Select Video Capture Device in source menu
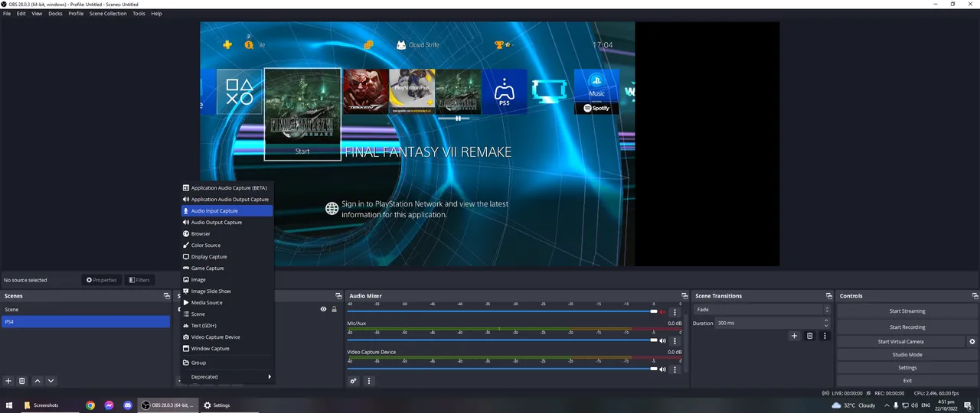This screenshot has width=980, height=413. tap(227, 337)
